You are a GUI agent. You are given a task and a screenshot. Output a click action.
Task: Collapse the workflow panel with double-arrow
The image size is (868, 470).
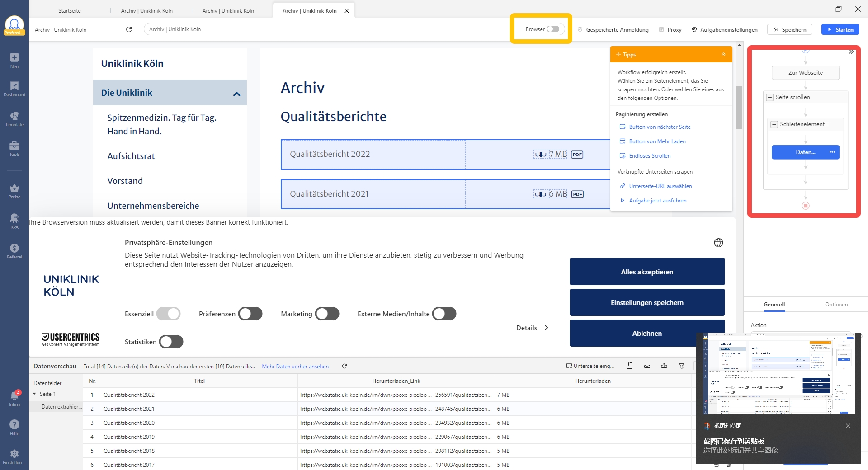pos(851,52)
